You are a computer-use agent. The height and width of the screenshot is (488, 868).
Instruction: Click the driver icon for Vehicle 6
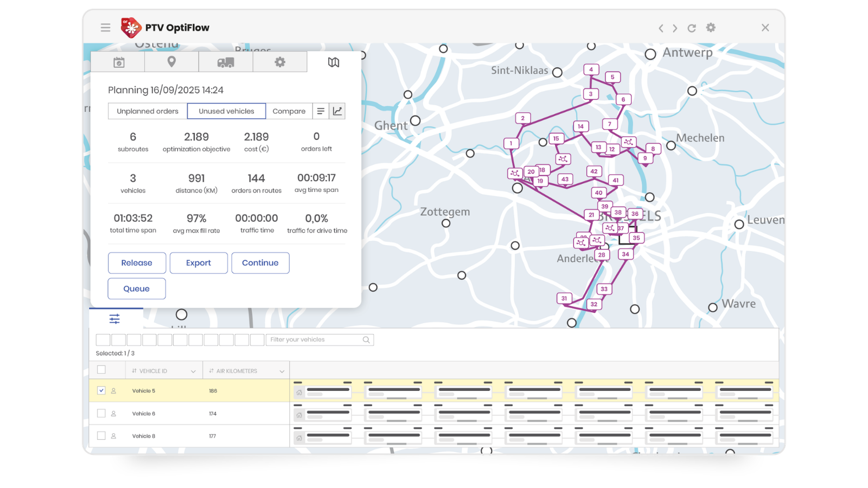click(x=113, y=413)
